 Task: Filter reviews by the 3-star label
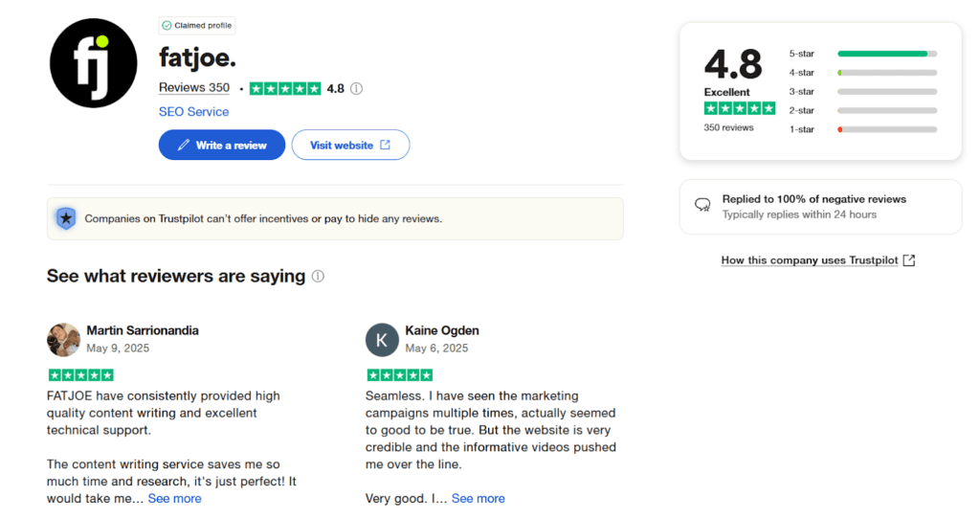801,91
